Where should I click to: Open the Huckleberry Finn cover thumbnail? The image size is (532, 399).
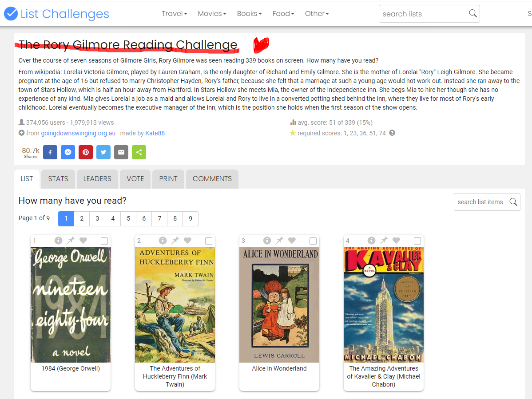point(175,305)
